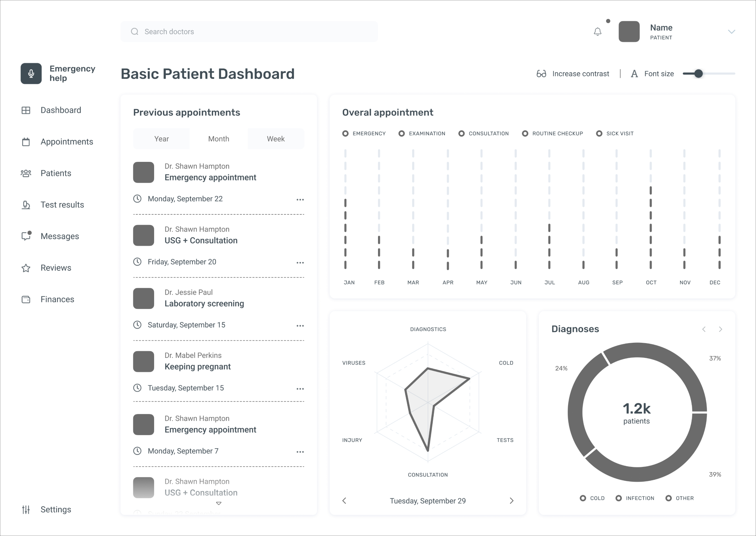756x536 pixels.
Task: Select the INFECTION radio in Diagnoses legend
Action: 618,498
